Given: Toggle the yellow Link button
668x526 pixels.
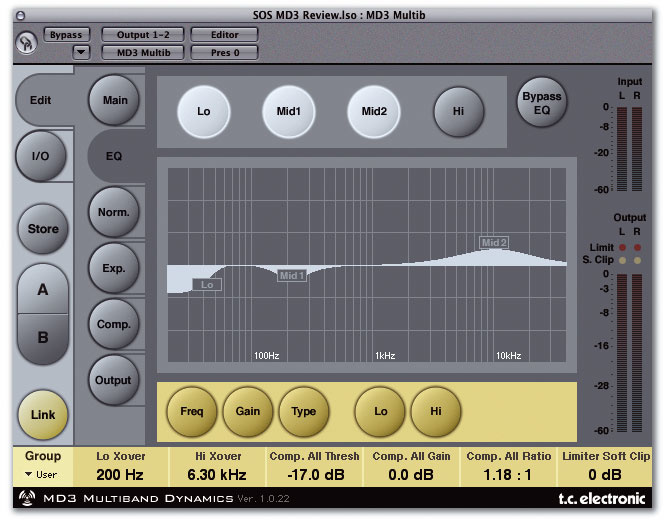Looking at the screenshot, I should 43,415.
